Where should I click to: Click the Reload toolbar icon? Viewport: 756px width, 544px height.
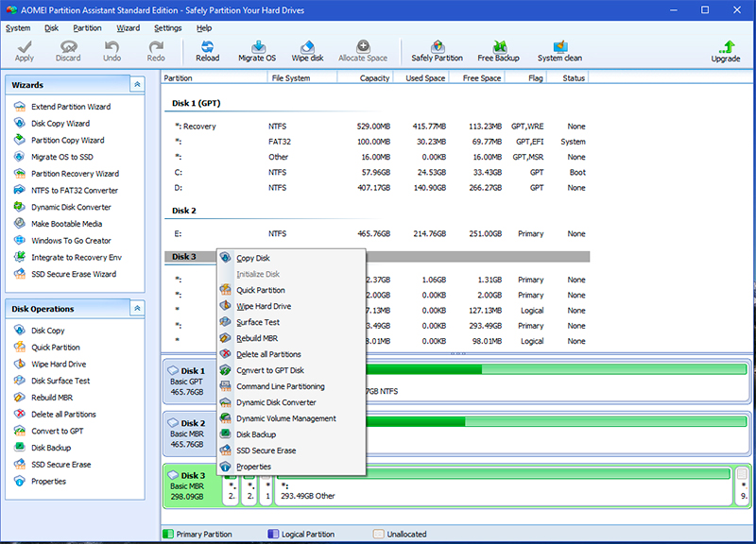[x=207, y=52]
